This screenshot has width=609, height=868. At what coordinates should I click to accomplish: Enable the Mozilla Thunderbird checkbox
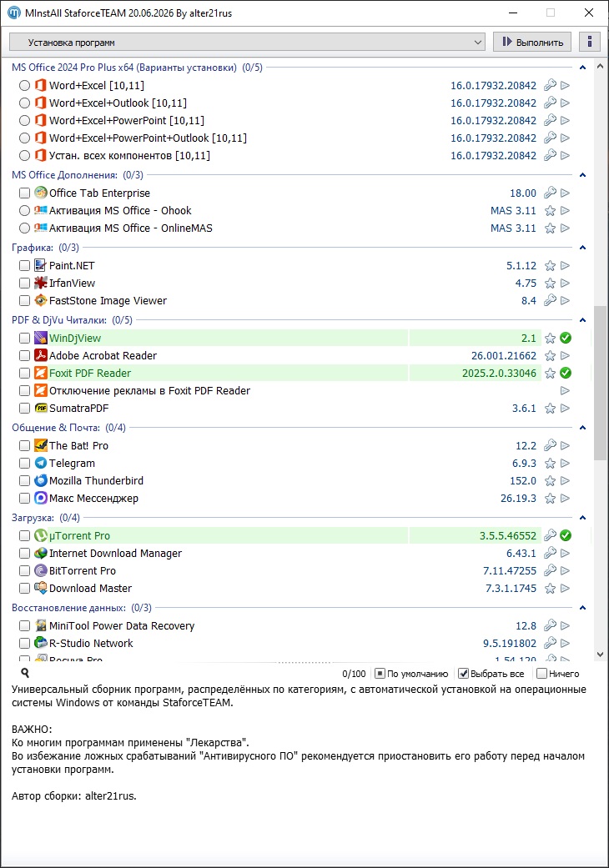click(x=24, y=481)
